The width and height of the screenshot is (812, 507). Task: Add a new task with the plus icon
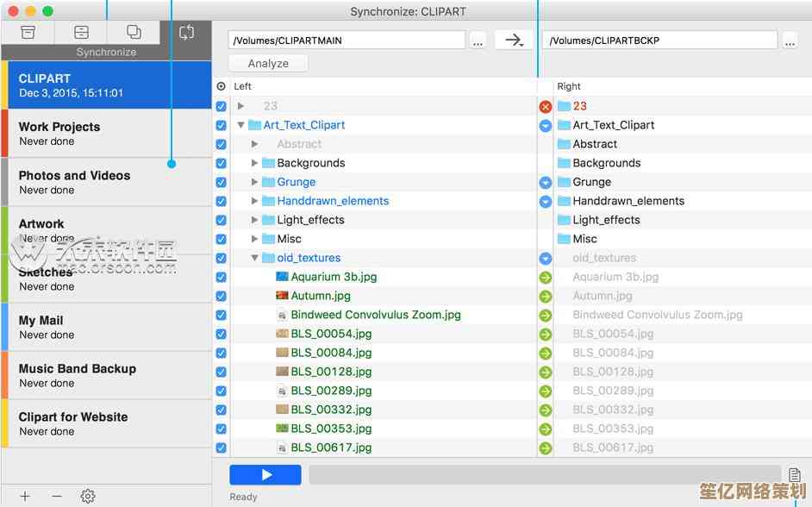(x=25, y=496)
